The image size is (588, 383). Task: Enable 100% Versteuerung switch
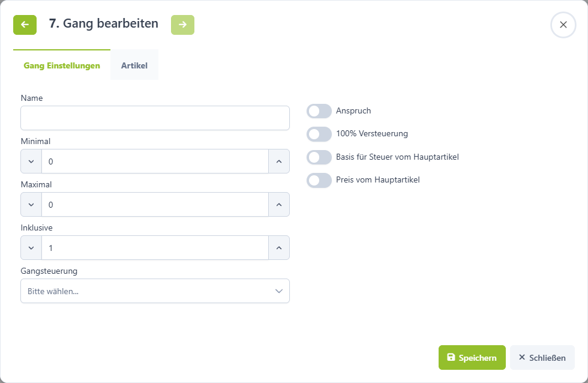tap(319, 134)
